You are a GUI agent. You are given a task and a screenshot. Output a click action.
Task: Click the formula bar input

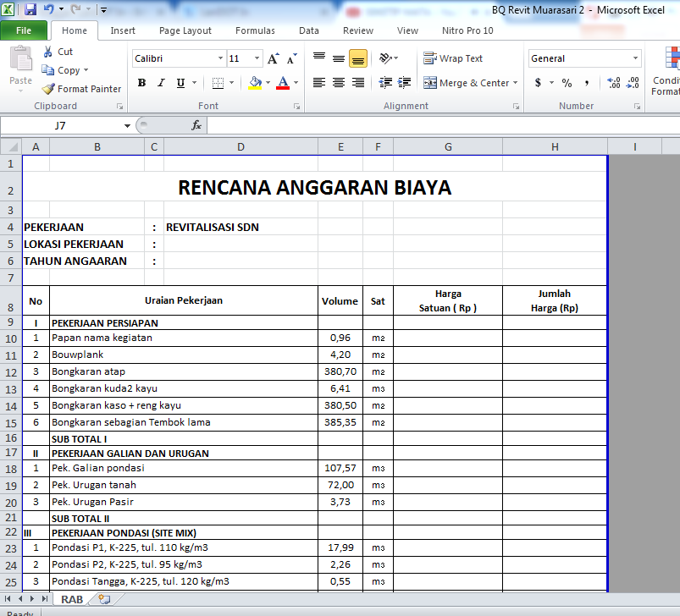point(443,125)
